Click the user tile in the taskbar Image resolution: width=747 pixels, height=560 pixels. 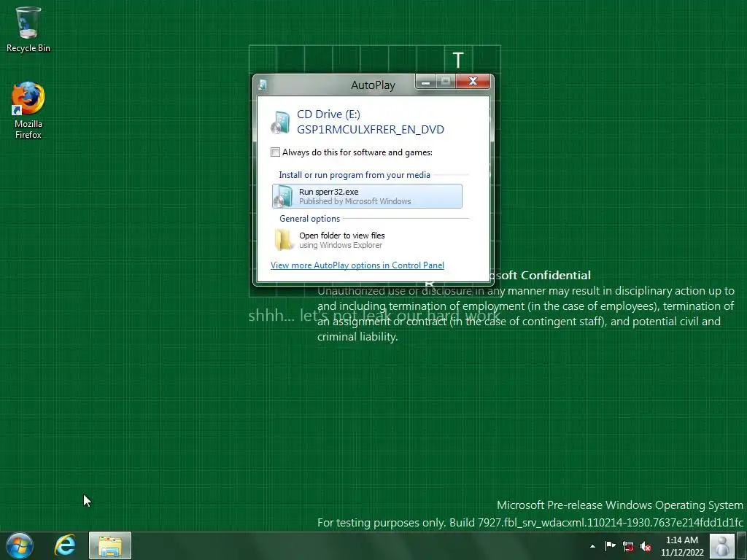pyautogui.click(x=722, y=545)
